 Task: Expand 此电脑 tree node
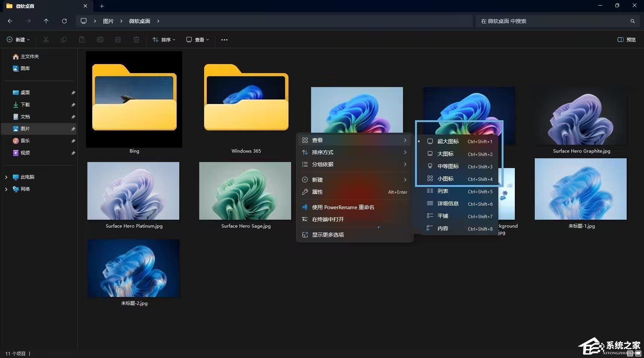tap(6, 177)
